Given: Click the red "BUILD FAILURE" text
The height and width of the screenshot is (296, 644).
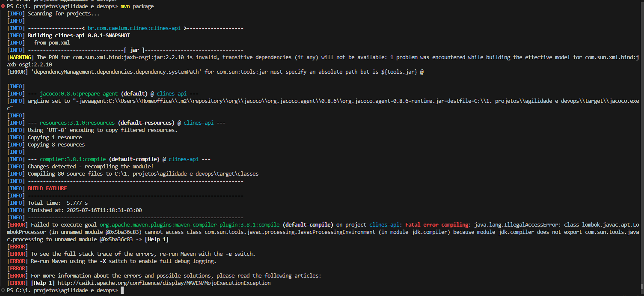Looking at the screenshot, I should click(x=47, y=188).
